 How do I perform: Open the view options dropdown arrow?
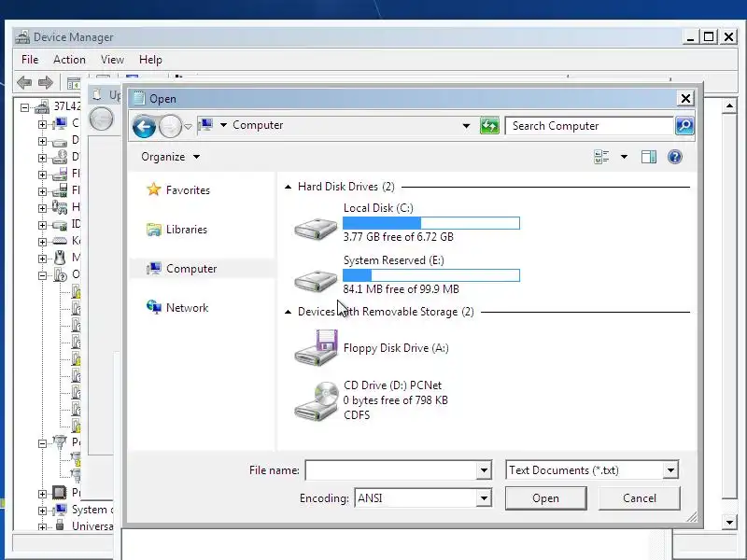(624, 157)
